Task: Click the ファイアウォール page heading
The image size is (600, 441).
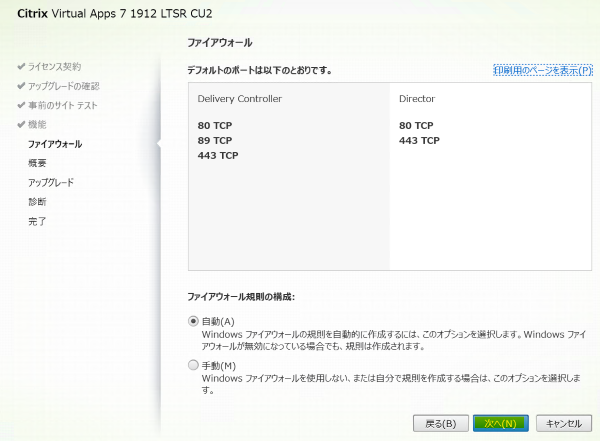Action: coord(220,42)
